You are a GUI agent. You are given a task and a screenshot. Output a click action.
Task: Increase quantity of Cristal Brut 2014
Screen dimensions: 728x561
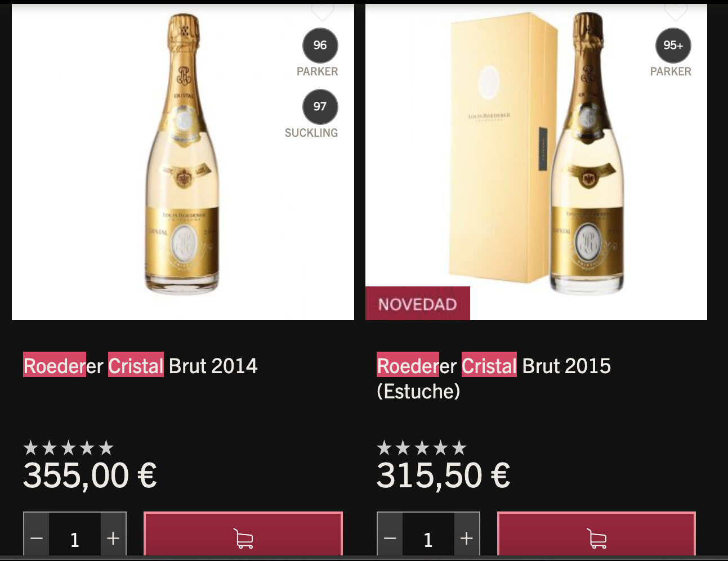[113, 538]
